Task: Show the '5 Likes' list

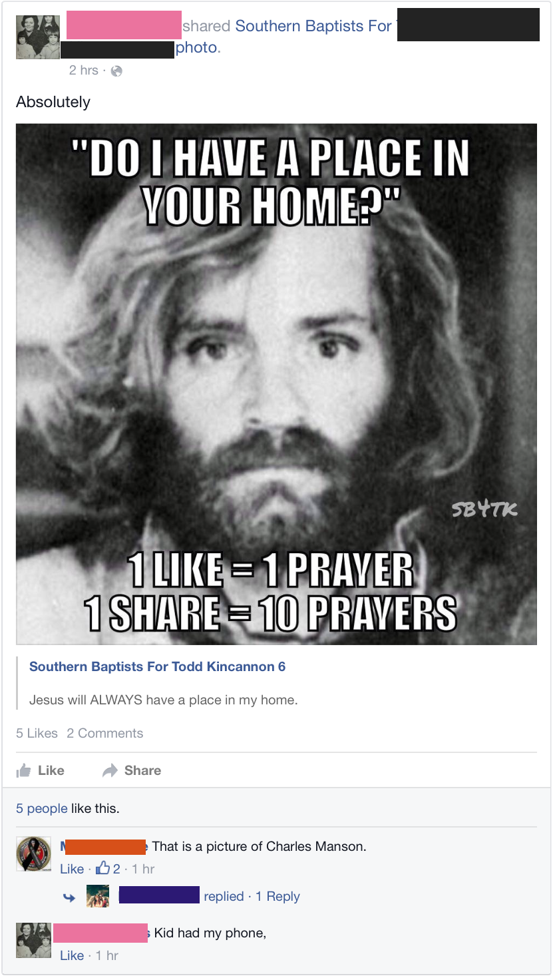Action: tap(37, 733)
